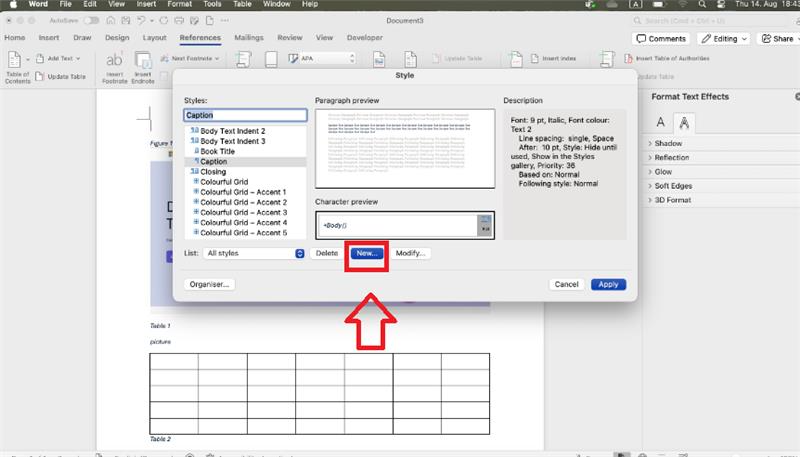Viewport: 800px width, 457px height.
Task: Select Colourful Grid – Accent 3 style
Action: pyautogui.click(x=245, y=213)
